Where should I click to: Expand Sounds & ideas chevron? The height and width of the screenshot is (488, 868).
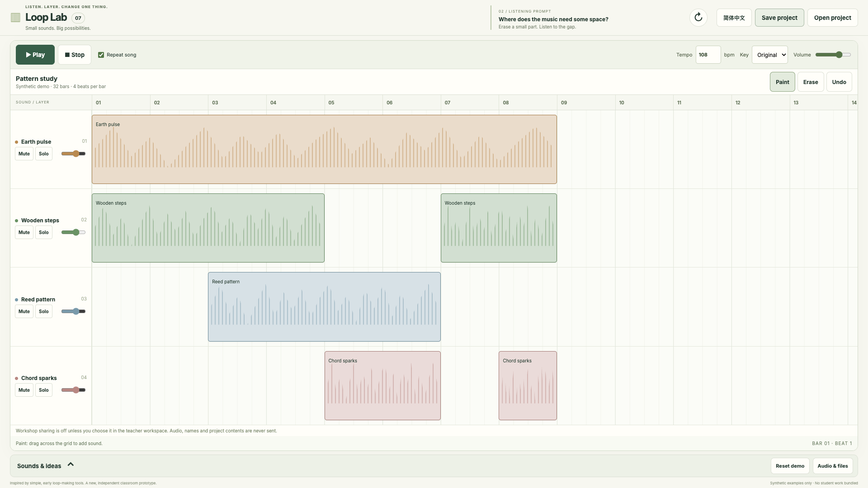tap(71, 465)
